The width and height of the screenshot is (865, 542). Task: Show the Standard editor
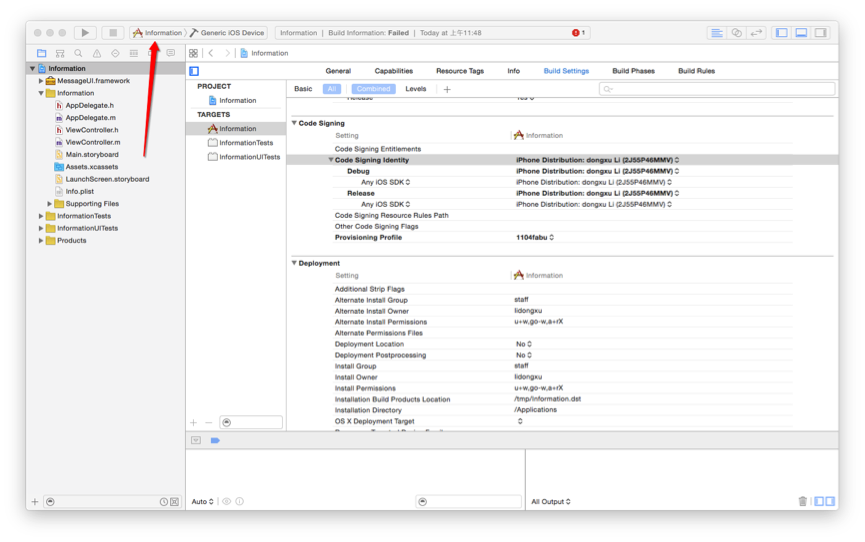click(x=716, y=33)
